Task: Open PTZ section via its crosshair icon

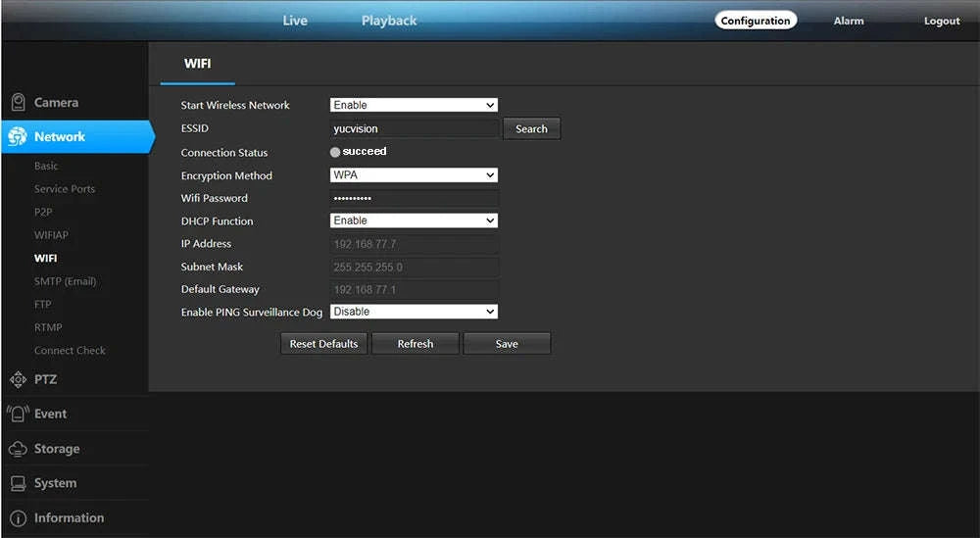Action: (x=18, y=379)
